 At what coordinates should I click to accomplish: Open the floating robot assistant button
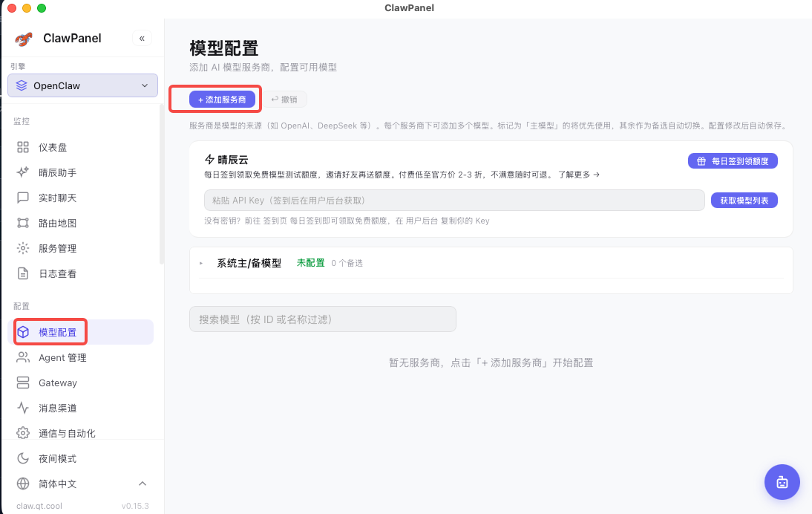[782, 482]
